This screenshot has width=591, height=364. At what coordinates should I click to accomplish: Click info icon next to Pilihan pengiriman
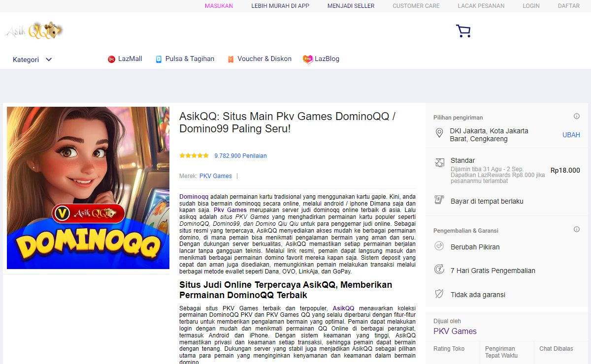click(x=576, y=116)
